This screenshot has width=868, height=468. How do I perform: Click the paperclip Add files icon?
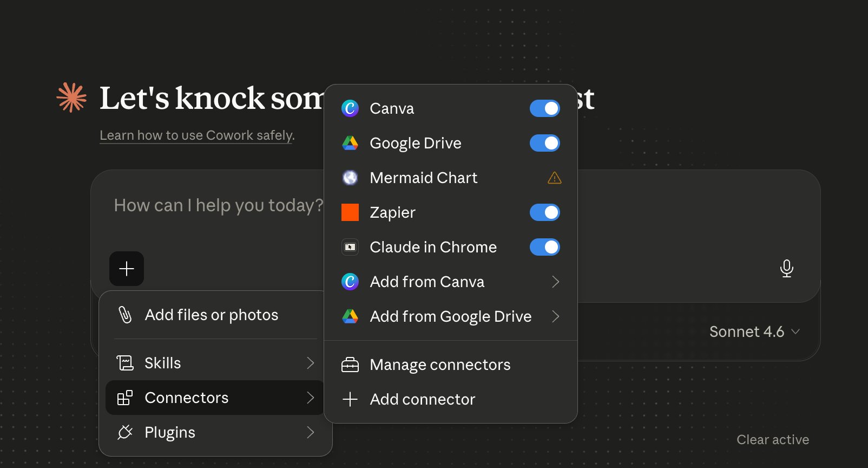125,315
